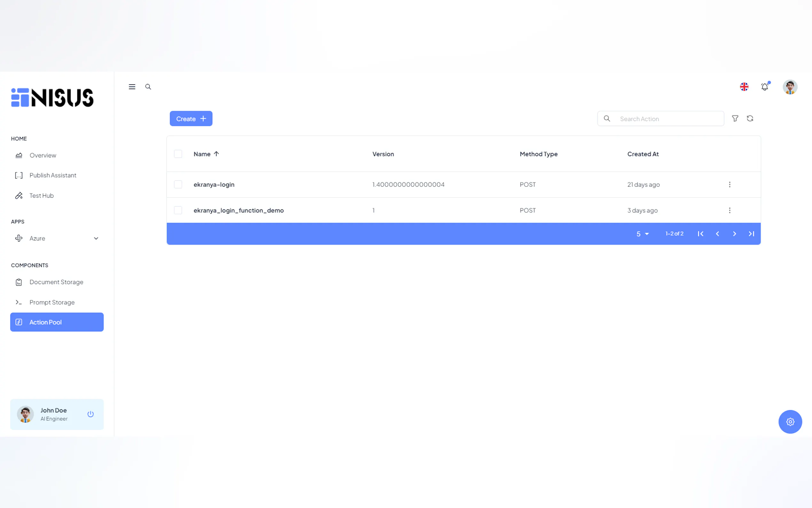Screen dimensions: 812x508
Task: Click the Search Action input field
Action: pyautogui.click(x=668, y=119)
